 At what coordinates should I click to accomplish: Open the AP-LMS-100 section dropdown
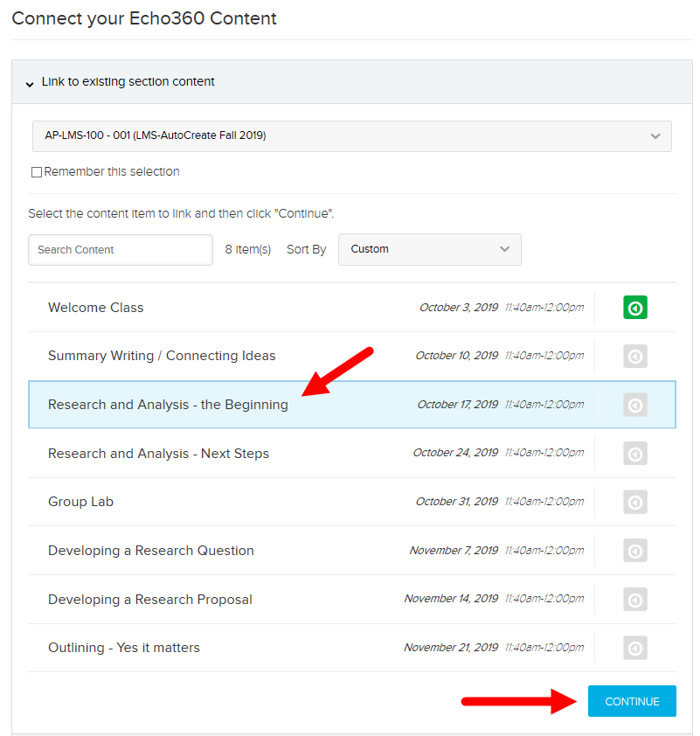tap(352, 136)
